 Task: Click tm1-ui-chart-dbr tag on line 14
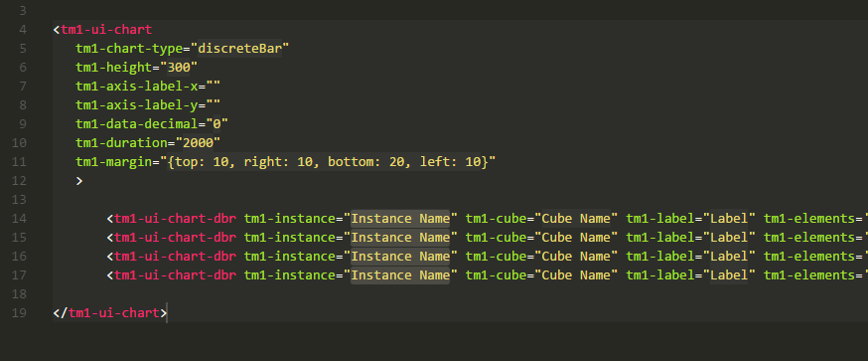pos(175,219)
